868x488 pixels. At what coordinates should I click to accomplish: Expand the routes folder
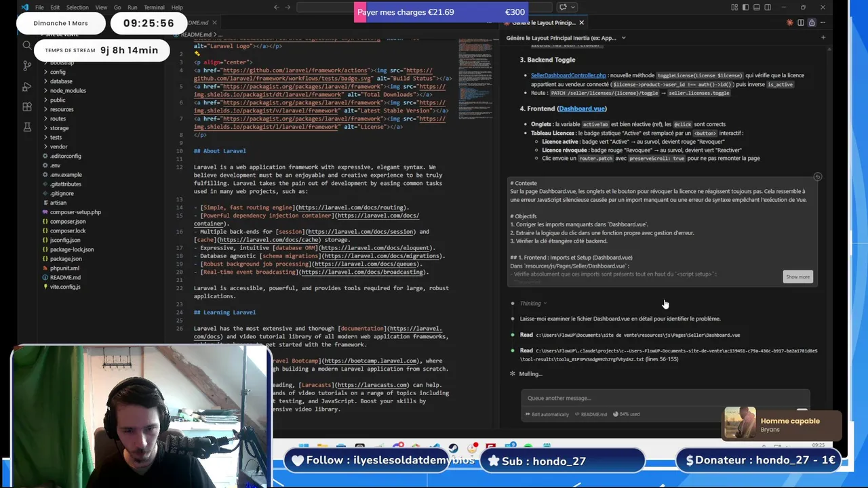[x=58, y=119]
